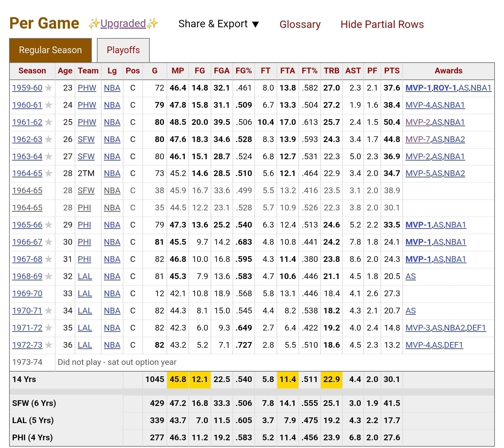Viewport: 504px width, 448px height.
Task: Open the 1964-65 season link in the SFW row
Action: 27,191
